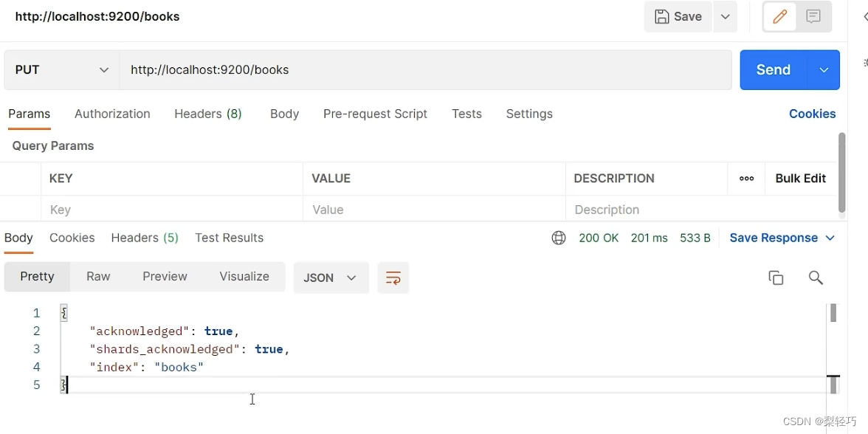Screen dimensions: 868x434
Task: Expand the Send button dropdown arrow
Action: (824, 70)
